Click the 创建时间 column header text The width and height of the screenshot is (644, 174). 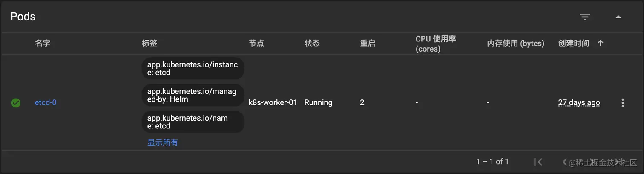tap(573, 43)
